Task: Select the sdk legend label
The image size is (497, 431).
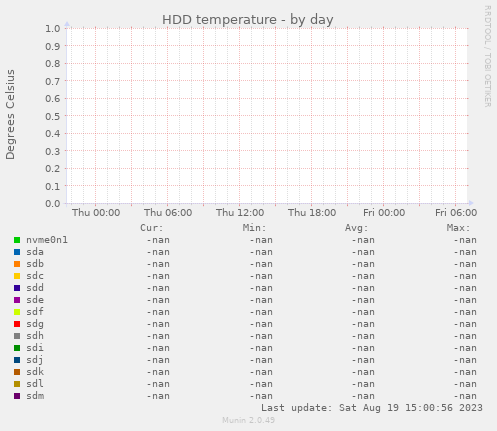Action: pyautogui.click(x=35, y=372)
